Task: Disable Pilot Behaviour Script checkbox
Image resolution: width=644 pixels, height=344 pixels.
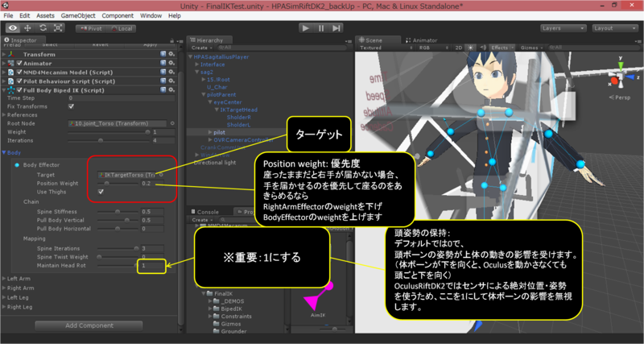Action: coord(19,81)
